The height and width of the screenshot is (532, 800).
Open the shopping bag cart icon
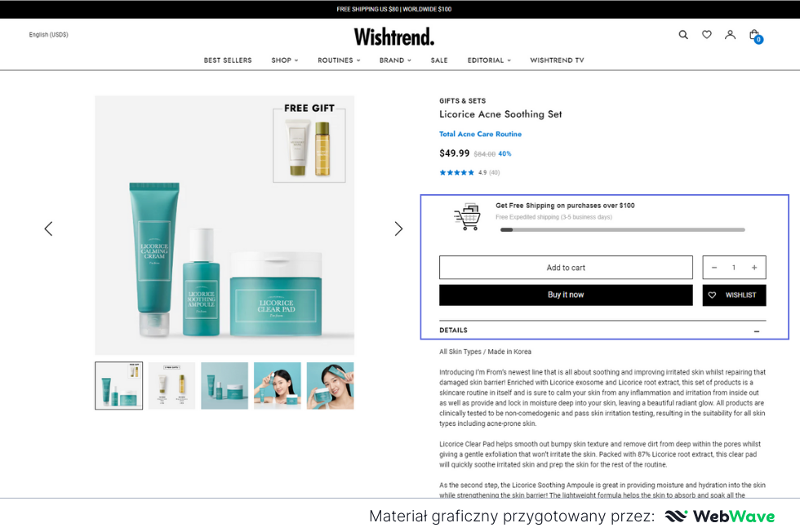[x=755, y=36]
